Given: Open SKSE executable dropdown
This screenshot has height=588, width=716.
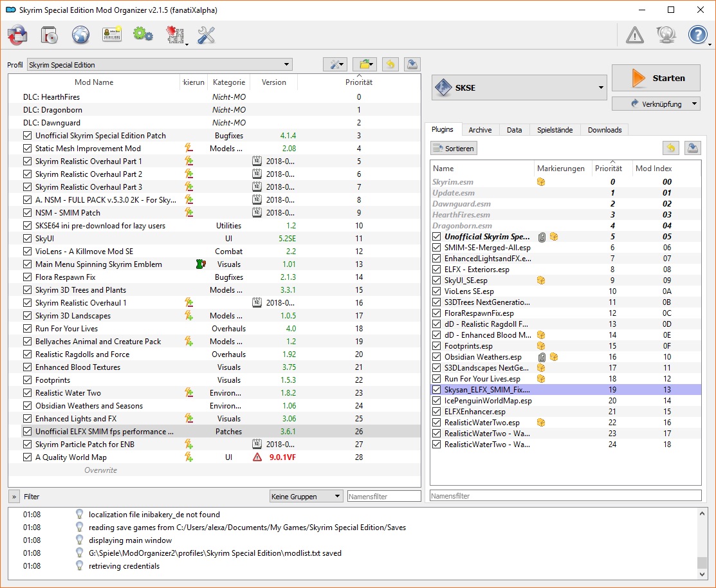Looking at the screenshot, I should [519, 87].
